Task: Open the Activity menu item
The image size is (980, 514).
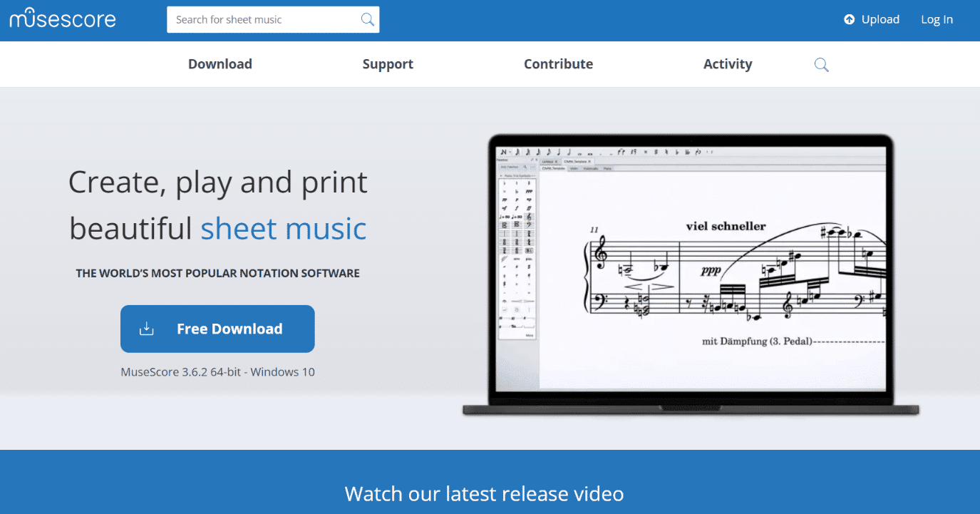Action: pos(727,64)
